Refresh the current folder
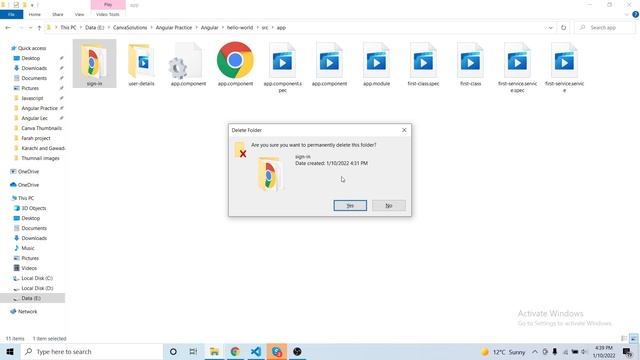This screenshot has width=640, height=360. [x=563, y=28]
